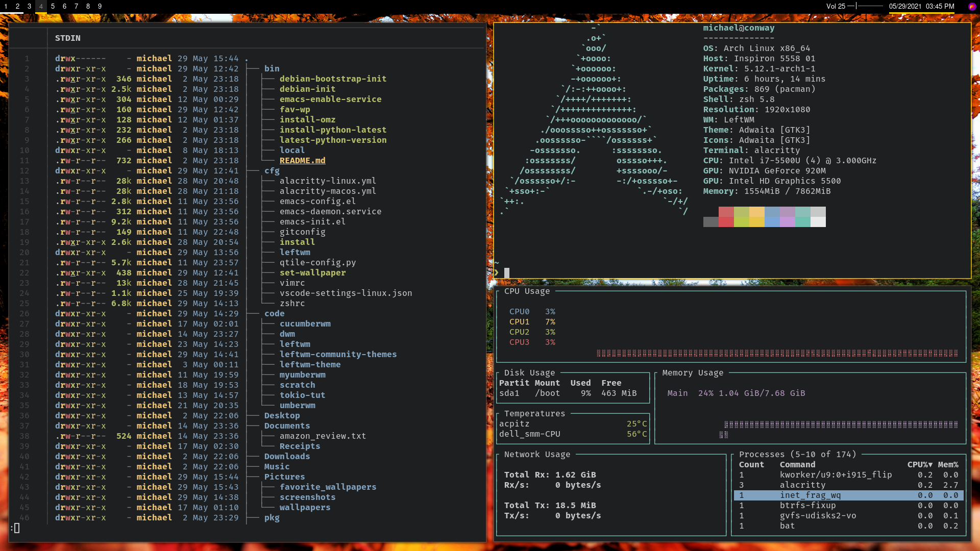Viewport: 980px width, 551px height.
Task: Click the Mem% column header
Action: [x=948, y=464]
